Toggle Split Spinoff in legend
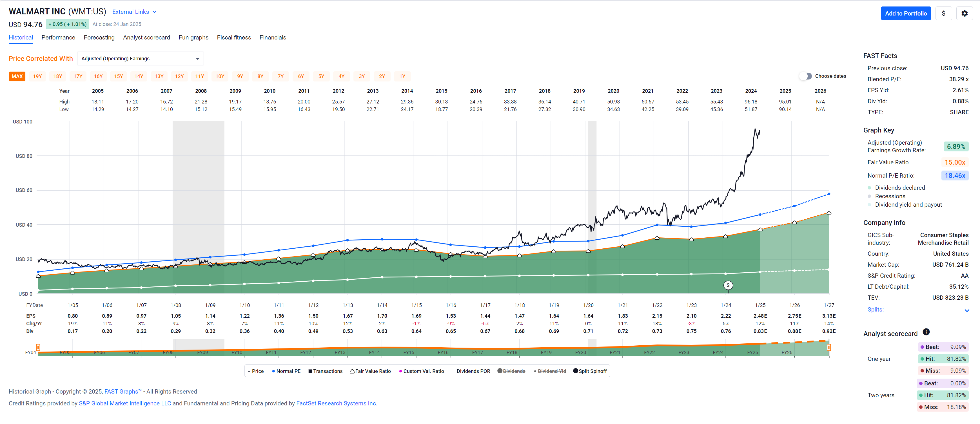The image size is (980, 424). [x=590, y=371]
